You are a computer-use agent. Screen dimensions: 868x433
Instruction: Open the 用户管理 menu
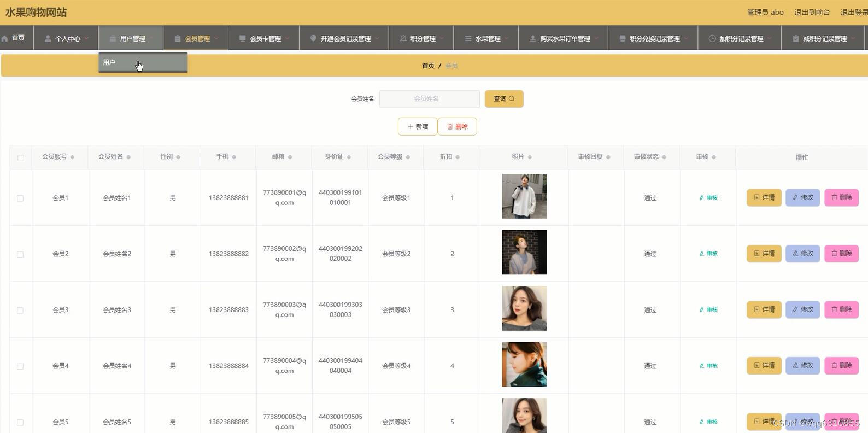(131, 38)
